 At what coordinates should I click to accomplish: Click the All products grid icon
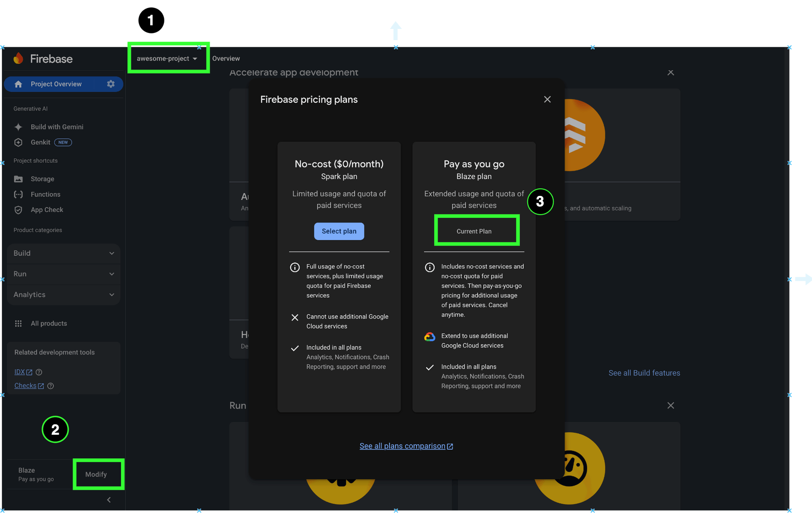(x=18, y=323)
